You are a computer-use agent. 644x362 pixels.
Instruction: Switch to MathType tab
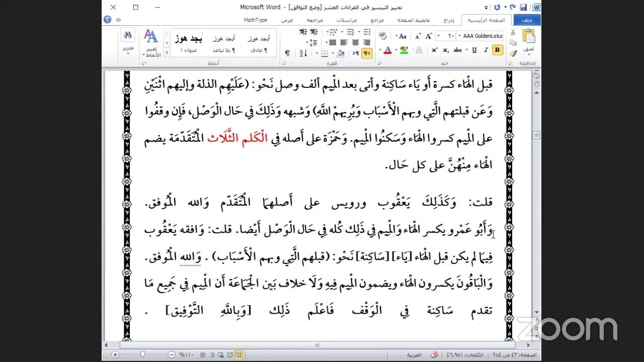(255, 20)
